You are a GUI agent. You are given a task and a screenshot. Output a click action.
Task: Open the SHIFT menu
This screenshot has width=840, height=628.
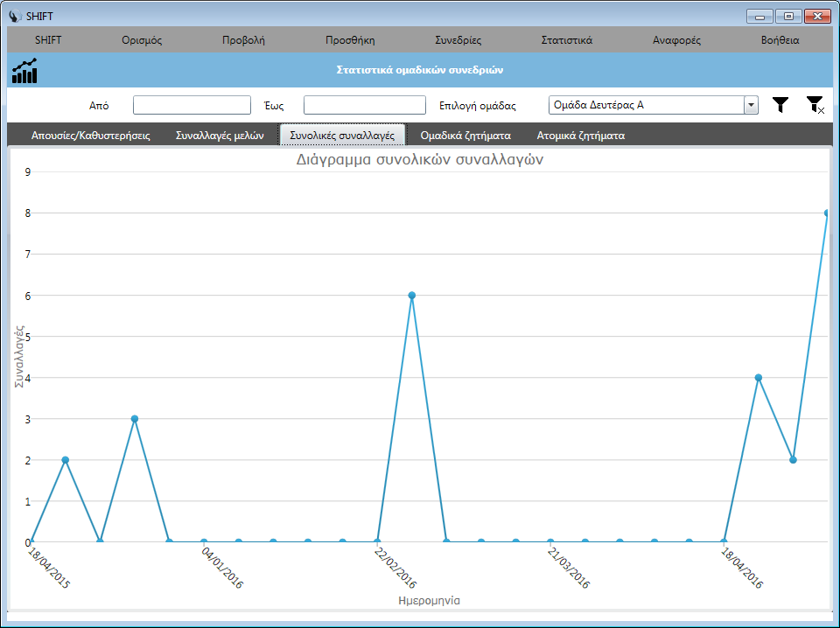[48, 40]
